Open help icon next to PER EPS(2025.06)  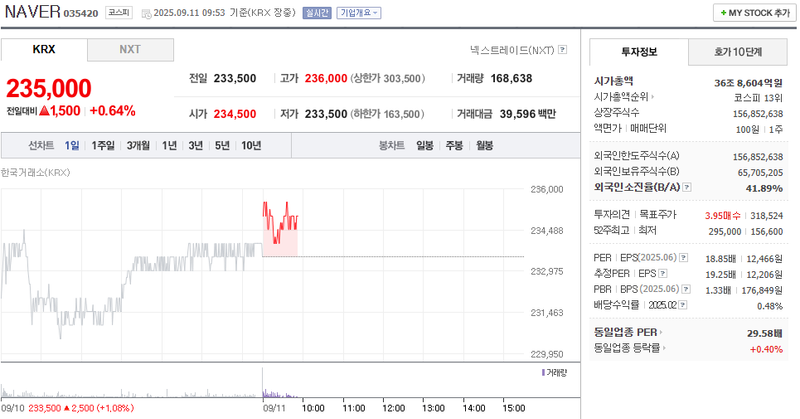click(684, 258)
